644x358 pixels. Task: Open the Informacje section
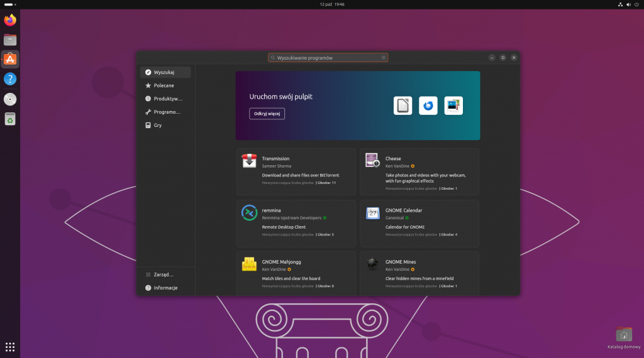click(x=165, y=288)
